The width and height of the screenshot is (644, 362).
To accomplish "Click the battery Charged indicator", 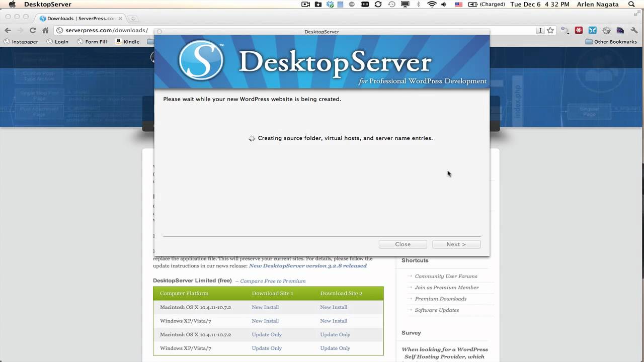I will coord(487,5).
